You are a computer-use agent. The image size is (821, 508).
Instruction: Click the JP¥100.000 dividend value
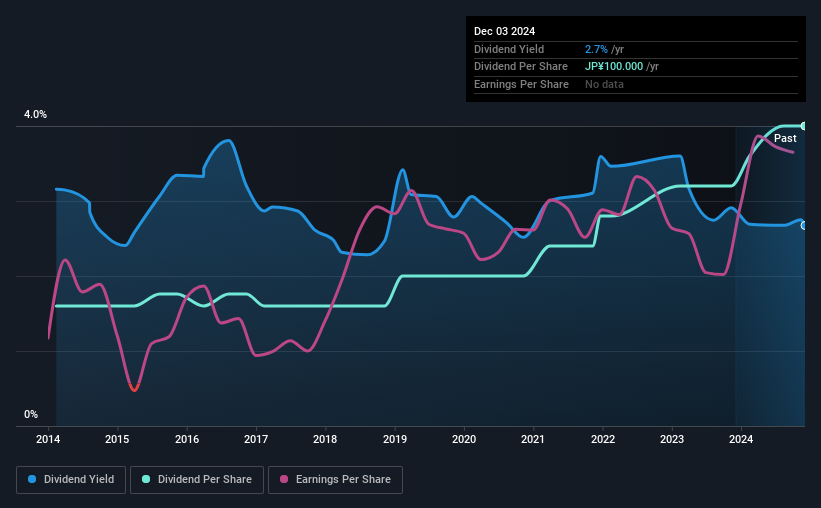point(614,67)
